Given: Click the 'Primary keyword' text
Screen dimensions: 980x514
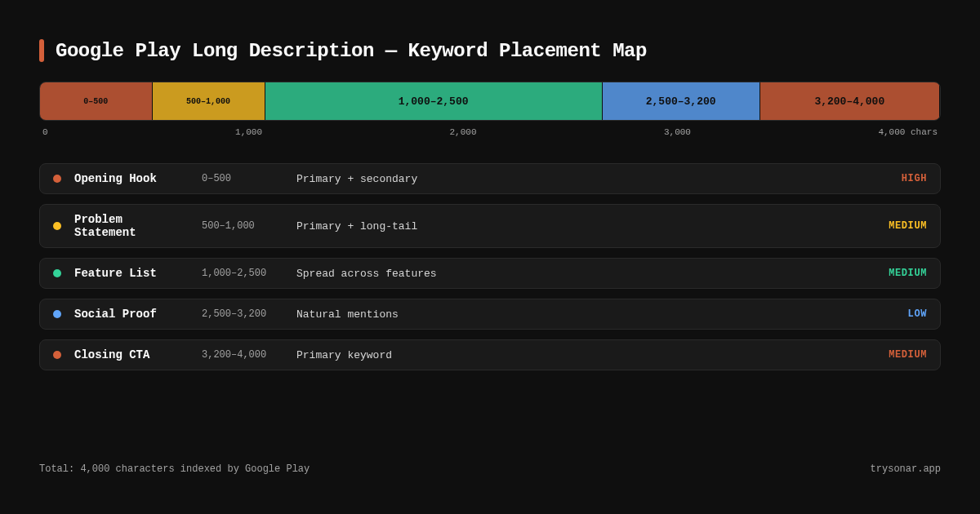Looking at the screenshot, I should coord(344,355).
